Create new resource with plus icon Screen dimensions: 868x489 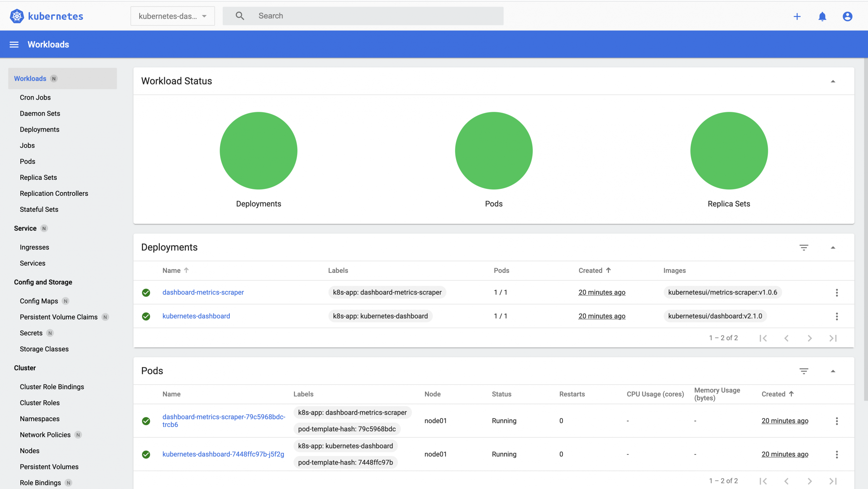click(797, 16)
